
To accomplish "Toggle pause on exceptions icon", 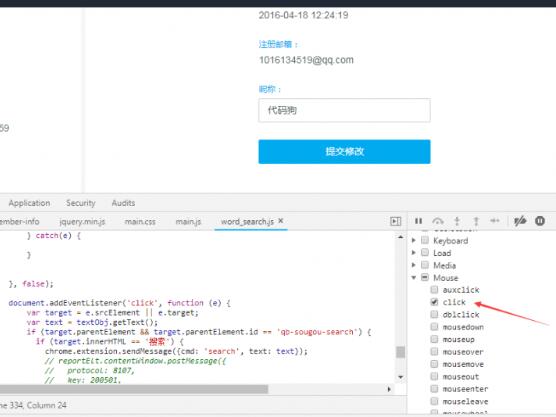I will point(540,221).
